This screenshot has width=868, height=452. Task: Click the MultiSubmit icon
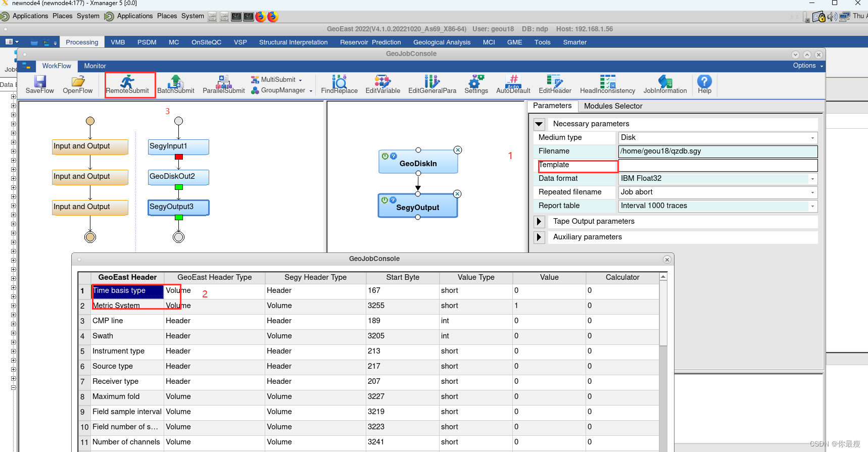point(255,80)
